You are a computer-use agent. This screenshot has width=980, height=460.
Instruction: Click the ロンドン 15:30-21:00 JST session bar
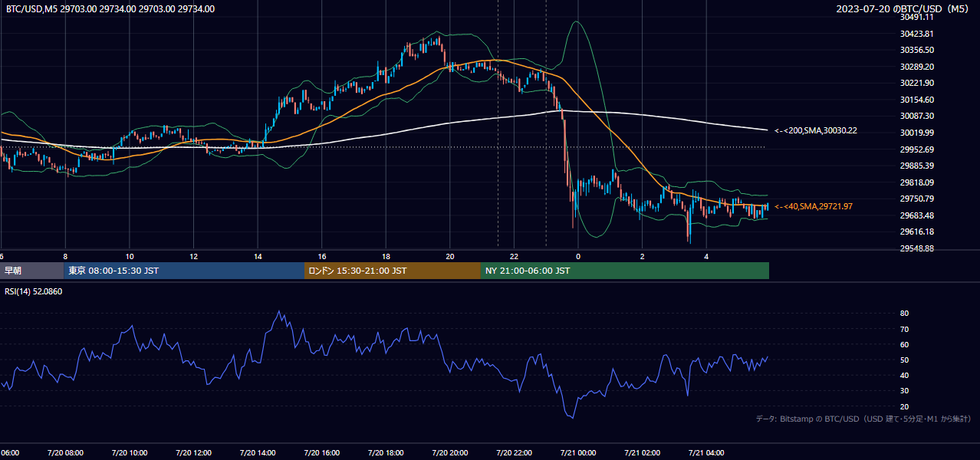click(393, 271)
